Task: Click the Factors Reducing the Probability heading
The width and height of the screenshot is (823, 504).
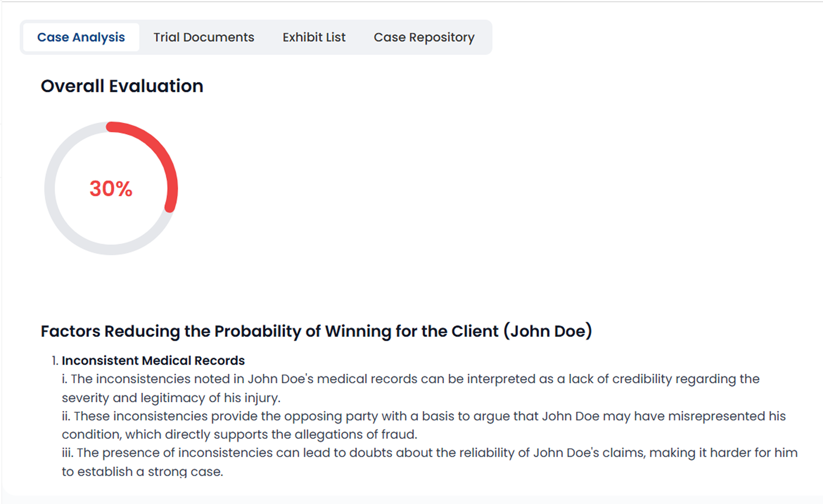Action: (270, 331)
